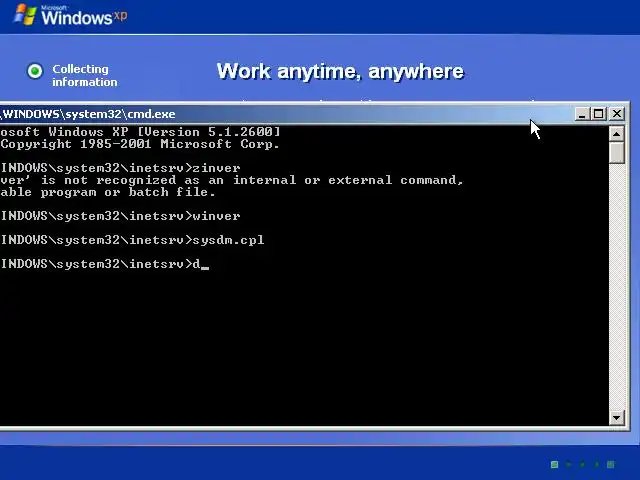This screenshot has width=640, height=480.
Task: Maximize the cmd.exe window
Action: (598, 114)
